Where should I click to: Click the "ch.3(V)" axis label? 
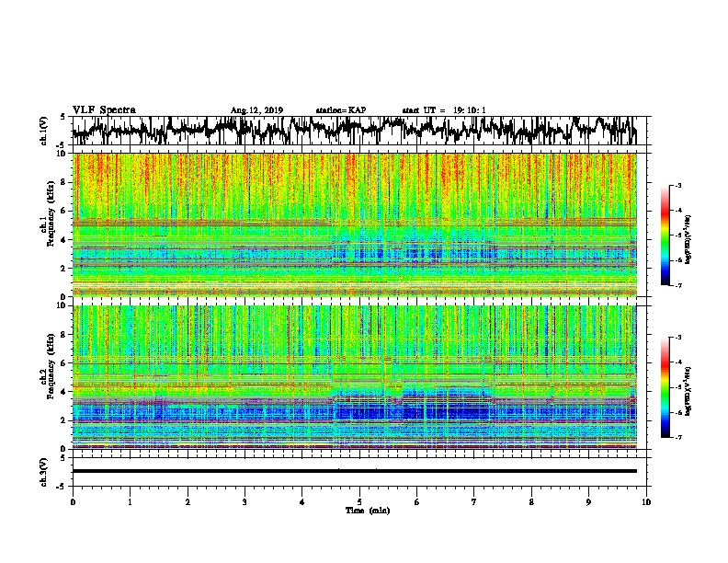tap(44, 472)
